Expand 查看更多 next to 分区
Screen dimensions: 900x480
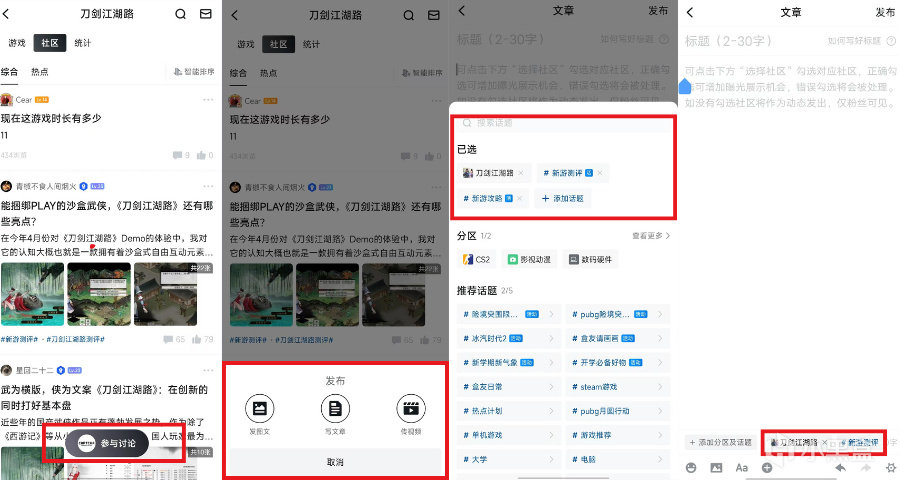pyautogui.click(x=651, y=236)
